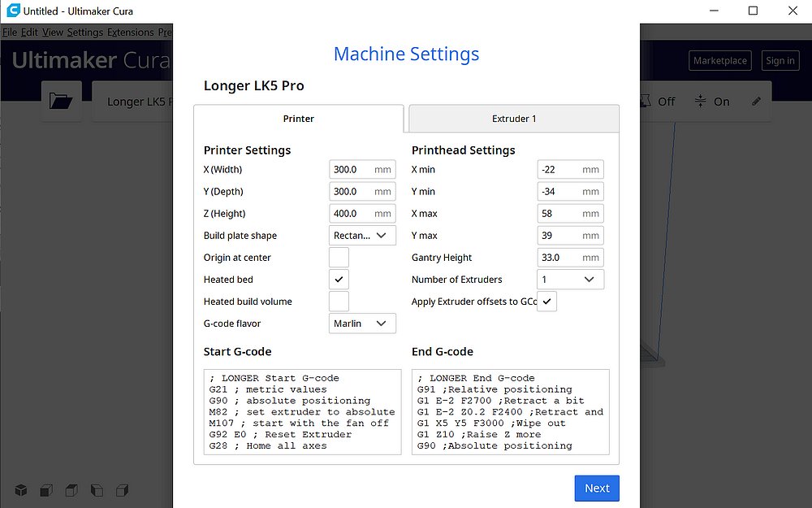Select the right side view cube icon

tap(123, 490)
